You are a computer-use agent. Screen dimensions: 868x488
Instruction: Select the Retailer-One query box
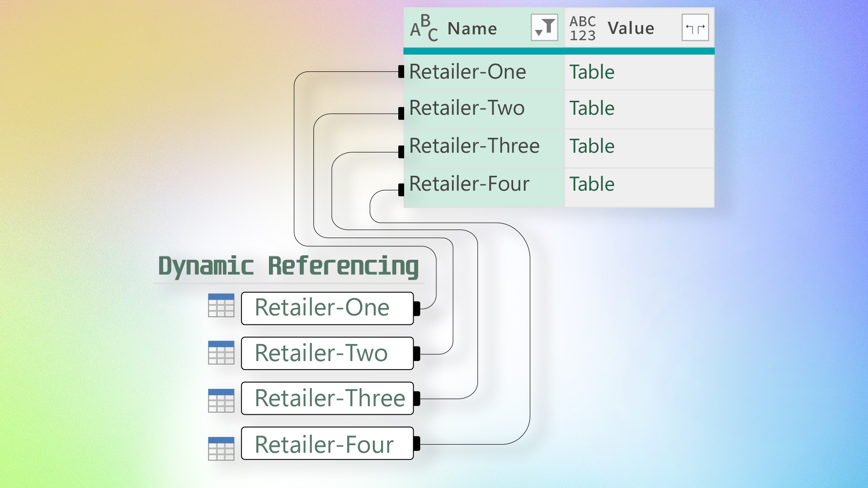(x=327, y=309)
